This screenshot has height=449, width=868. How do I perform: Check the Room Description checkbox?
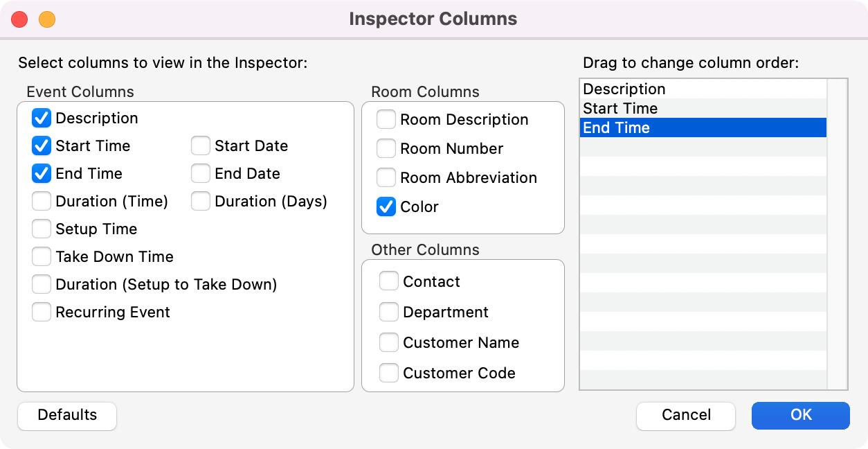(386, 120)
